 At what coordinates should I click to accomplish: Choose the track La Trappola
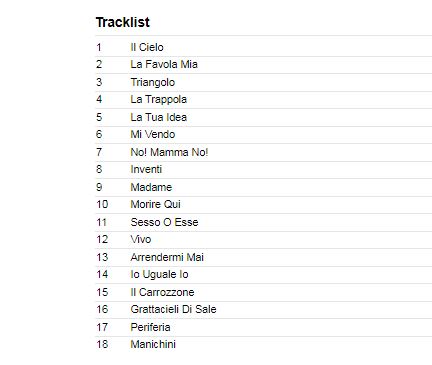pyautogui.click(x=159, y=99)
